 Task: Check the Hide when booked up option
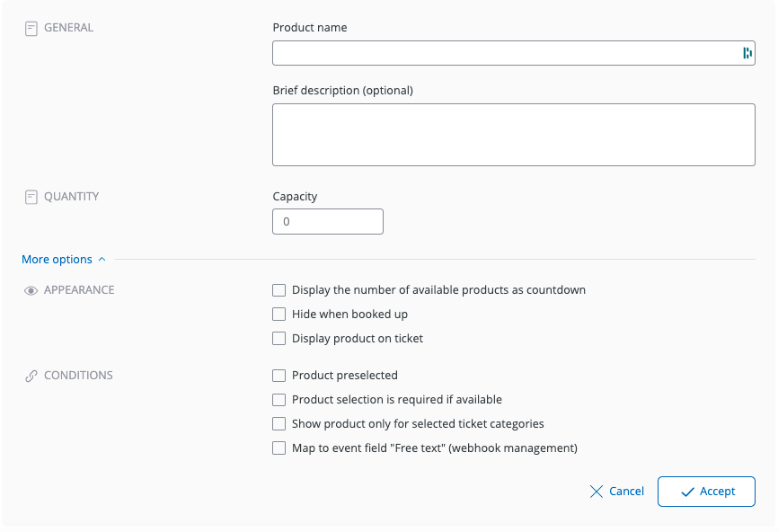pos(279,315)
